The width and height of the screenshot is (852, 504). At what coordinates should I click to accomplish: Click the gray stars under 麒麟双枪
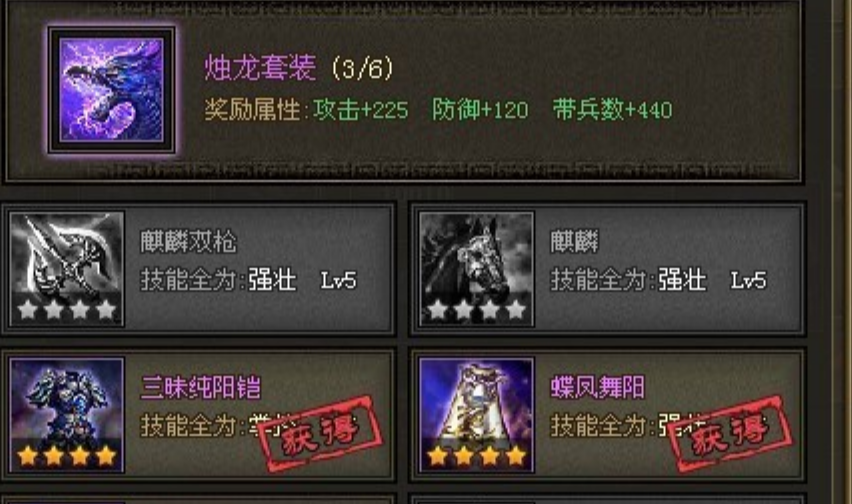pos(67,310)
